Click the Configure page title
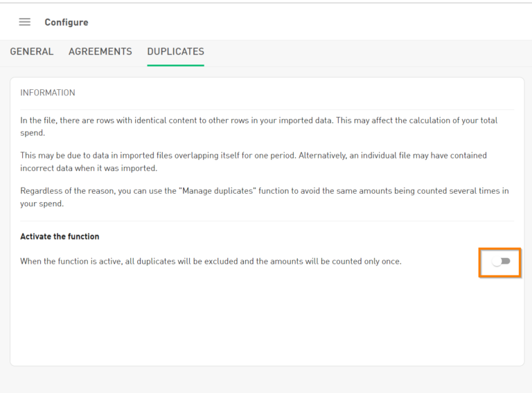 (66, 22)
